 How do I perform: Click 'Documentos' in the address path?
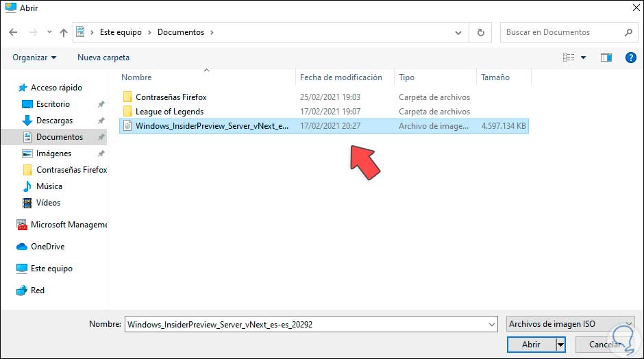181,32
